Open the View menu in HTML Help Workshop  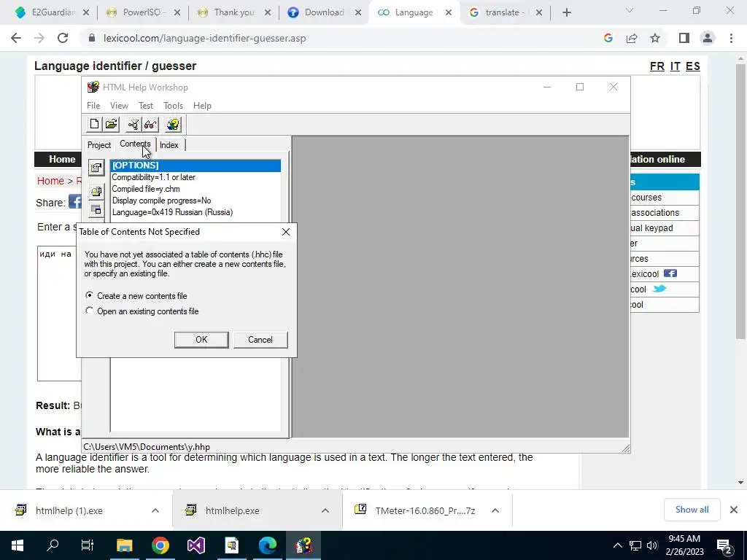click(x=119, y=106)
